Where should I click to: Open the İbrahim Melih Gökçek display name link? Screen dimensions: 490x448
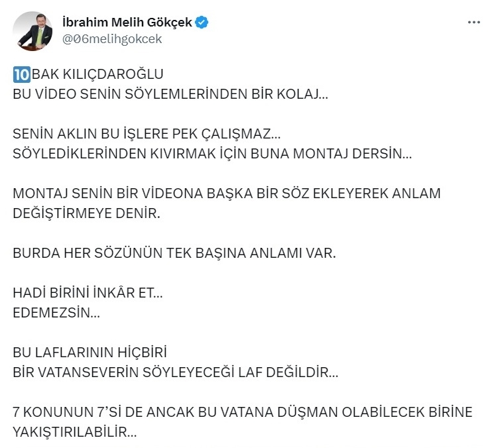(x=127, y=23)
